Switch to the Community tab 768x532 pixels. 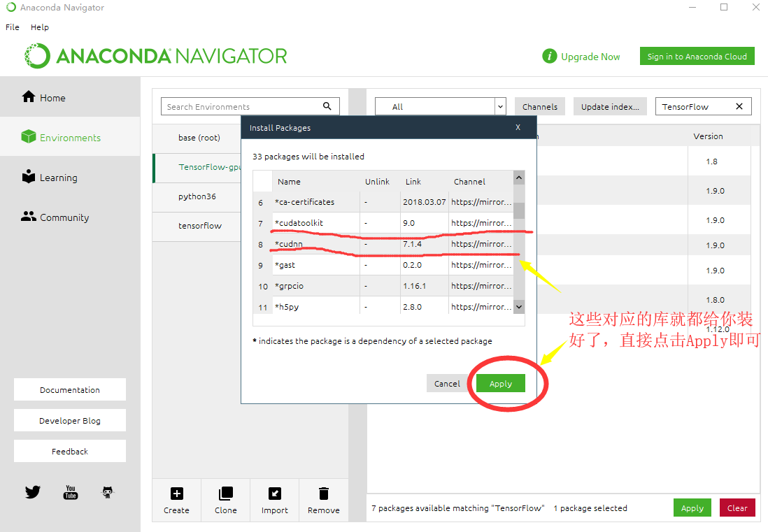(x=70, y=217)
